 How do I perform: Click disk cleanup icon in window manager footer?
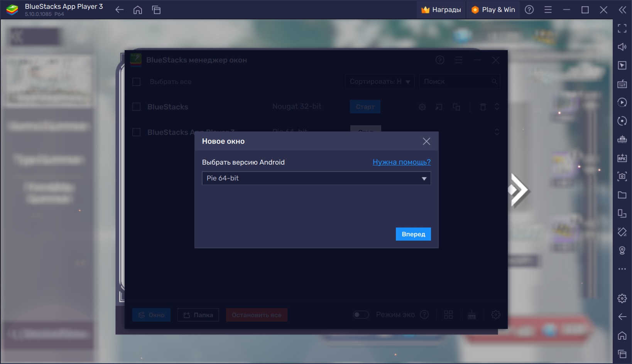click(471, 315)
